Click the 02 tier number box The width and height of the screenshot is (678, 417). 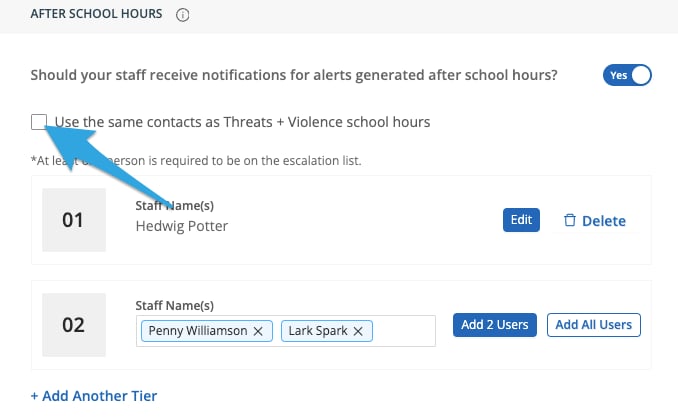[x=74, y=325]
